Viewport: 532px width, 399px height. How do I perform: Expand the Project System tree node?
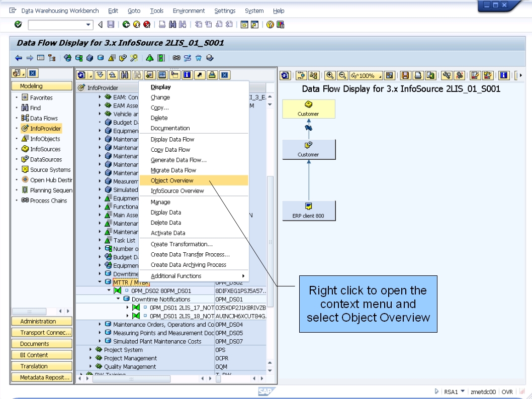pyautogui.click(x=91, y=349)
